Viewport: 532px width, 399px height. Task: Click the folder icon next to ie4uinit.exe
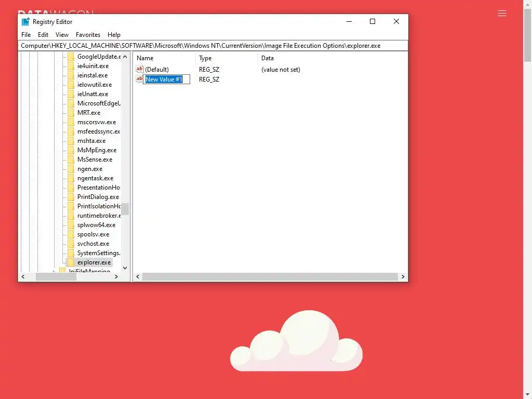[71, 66]
